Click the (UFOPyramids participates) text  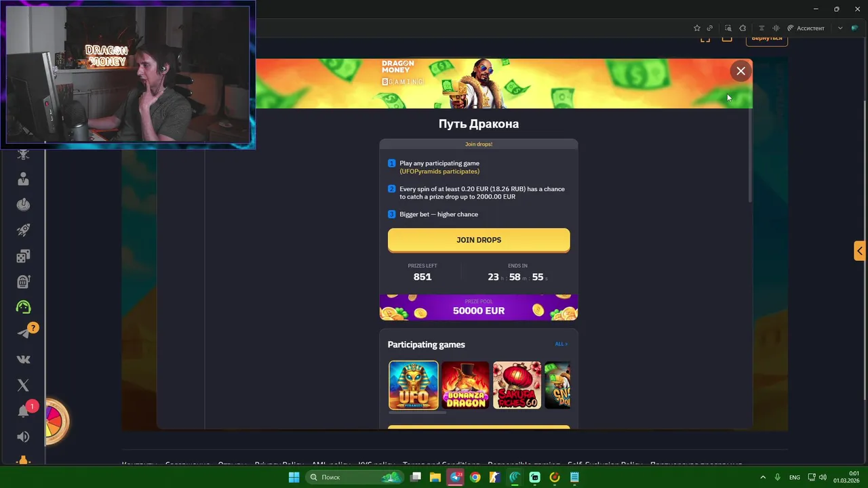pos(439,171)
